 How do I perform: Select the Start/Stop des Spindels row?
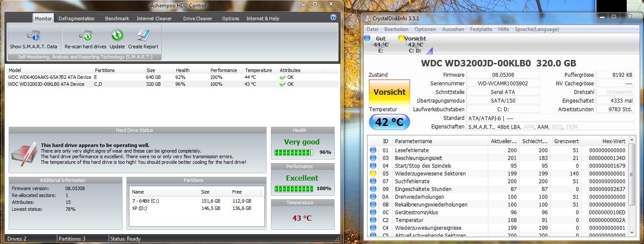coord(498,166)
